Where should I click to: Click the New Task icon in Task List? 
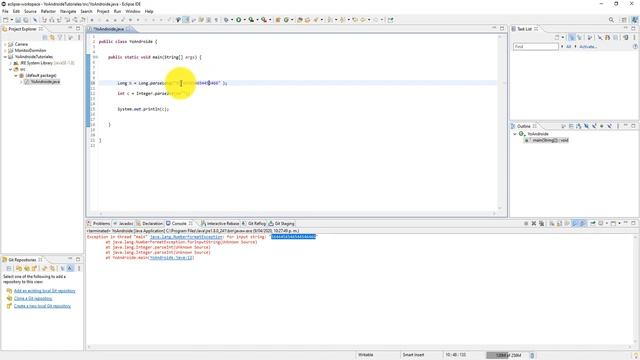(557, 38)
